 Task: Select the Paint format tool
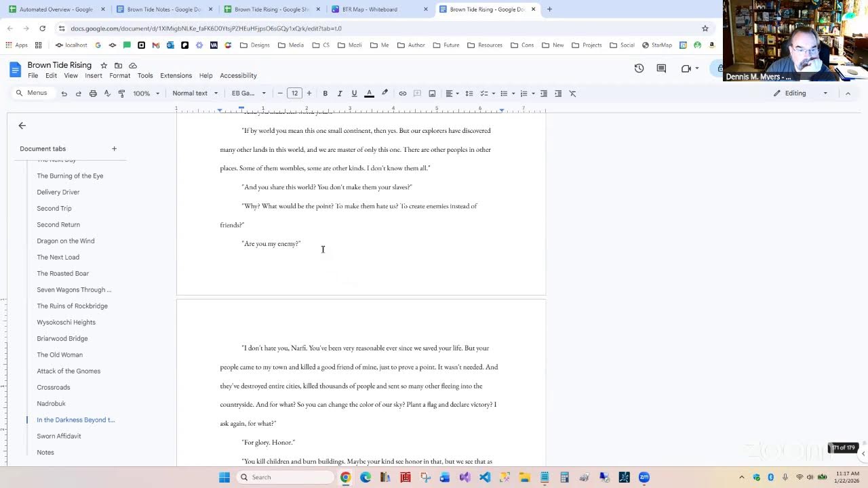[121, 94]
